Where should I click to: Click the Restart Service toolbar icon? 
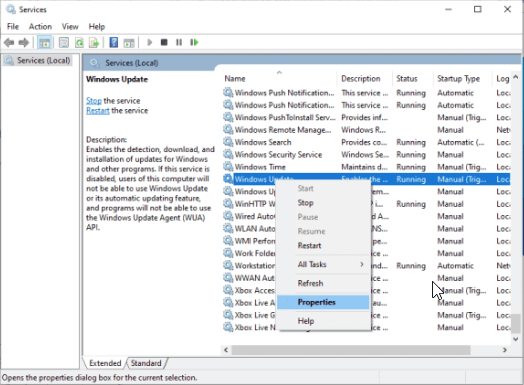[194, 42]
